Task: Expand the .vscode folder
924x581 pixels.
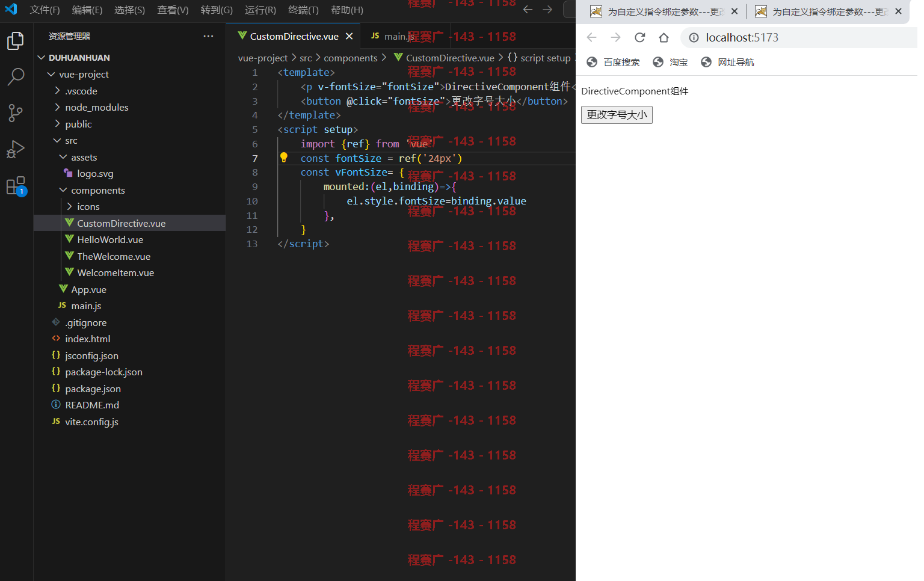Action: point(129,91)
